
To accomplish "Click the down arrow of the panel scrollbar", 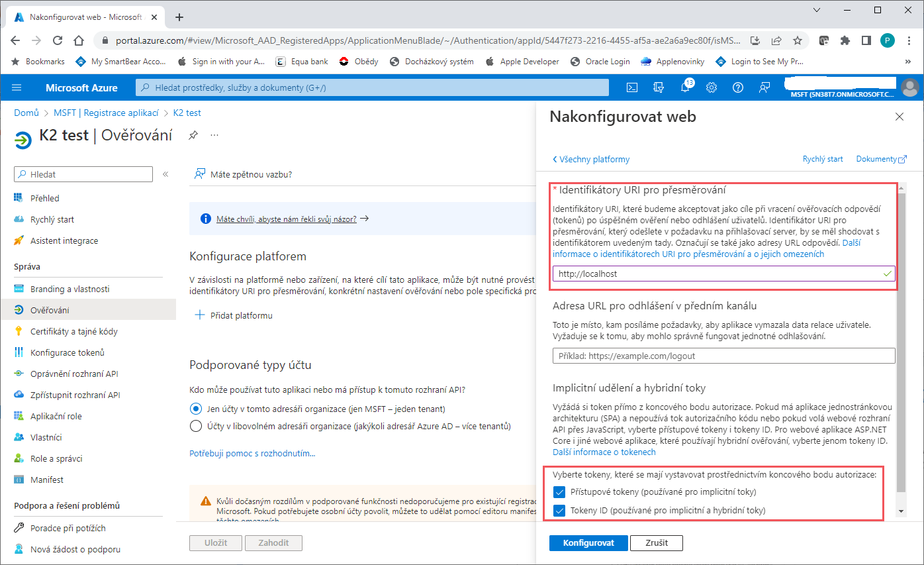I will coord(900,512).
